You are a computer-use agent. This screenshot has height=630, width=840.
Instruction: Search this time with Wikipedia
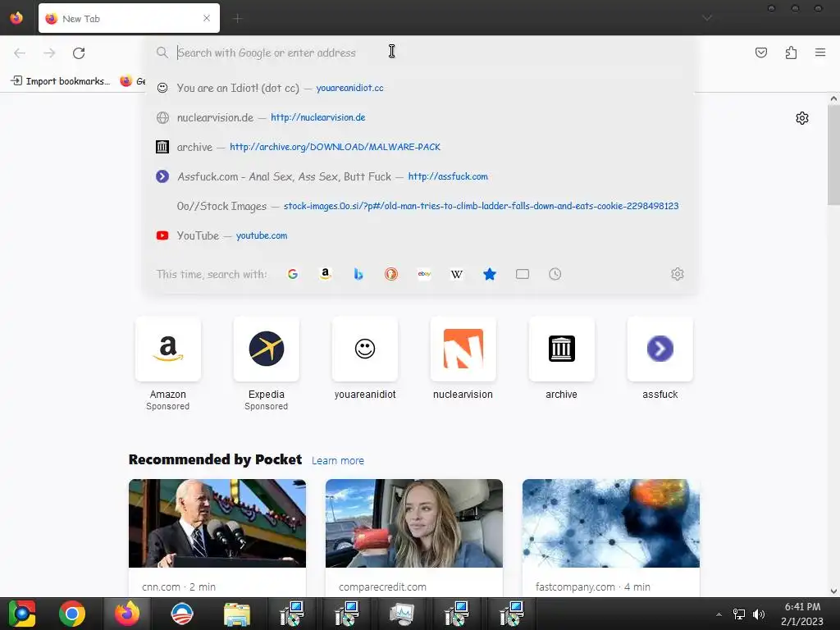coord(456,274)
